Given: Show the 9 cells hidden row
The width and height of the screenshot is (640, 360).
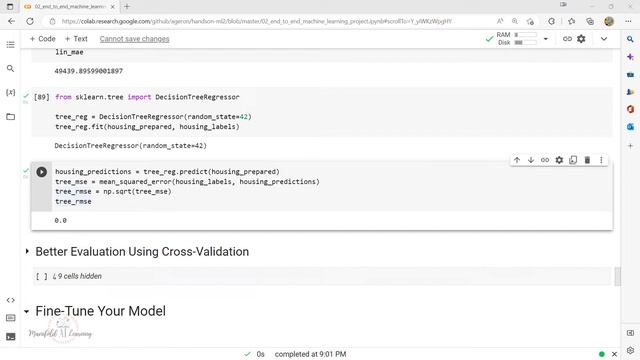Looking at the screenshot, I should (x=77, y=276).
